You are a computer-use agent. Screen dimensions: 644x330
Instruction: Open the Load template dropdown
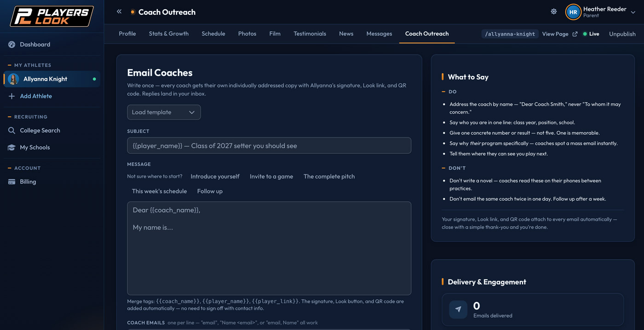click(164, 112)
